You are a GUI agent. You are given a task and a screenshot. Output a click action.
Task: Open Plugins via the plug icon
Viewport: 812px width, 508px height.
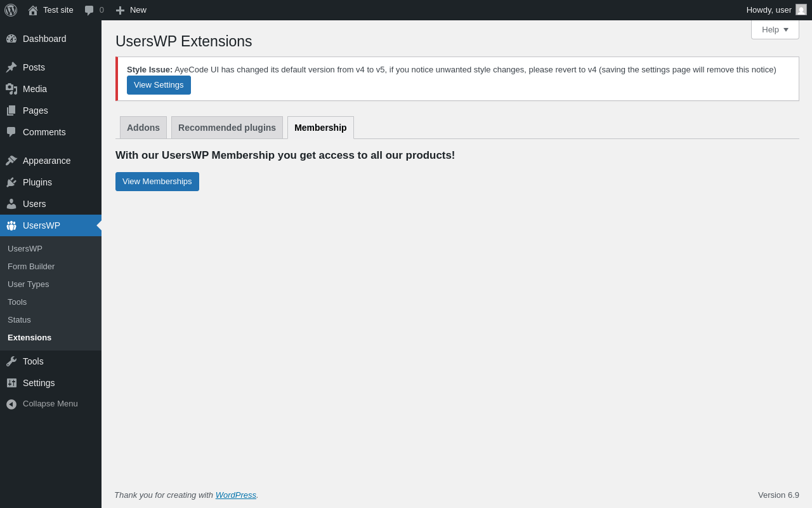tap(11, 182)
